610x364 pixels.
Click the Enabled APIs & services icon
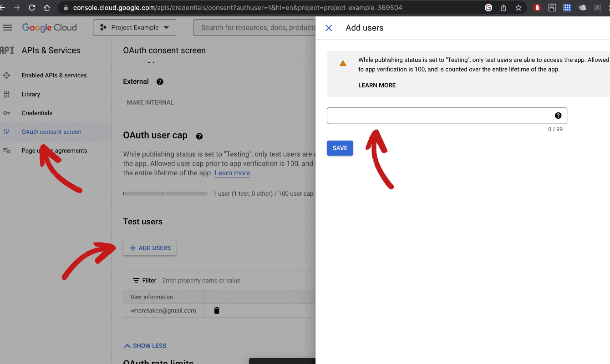click(6, 76)
